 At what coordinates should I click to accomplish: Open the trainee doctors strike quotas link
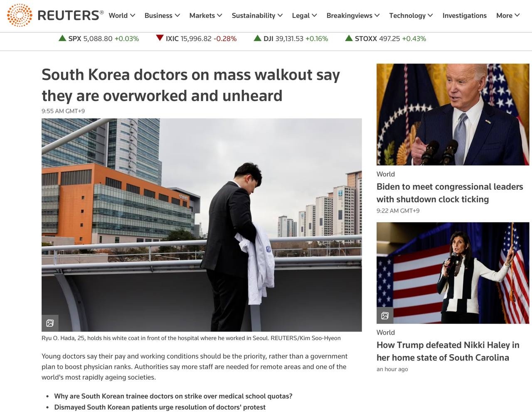[x=173, y=396]
